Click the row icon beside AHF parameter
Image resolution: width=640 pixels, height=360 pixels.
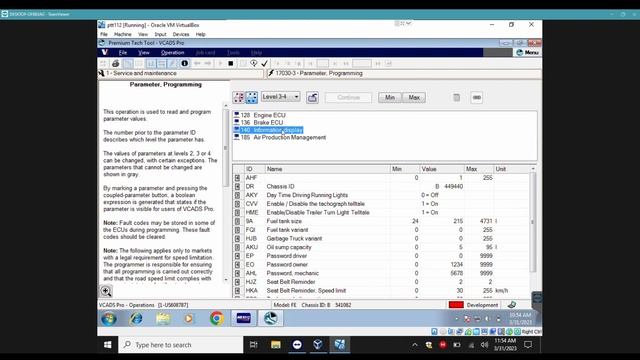click(238, 178)
